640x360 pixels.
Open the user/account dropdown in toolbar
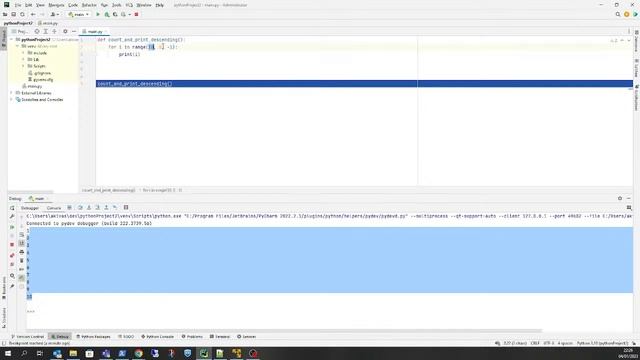click(54, 14)
